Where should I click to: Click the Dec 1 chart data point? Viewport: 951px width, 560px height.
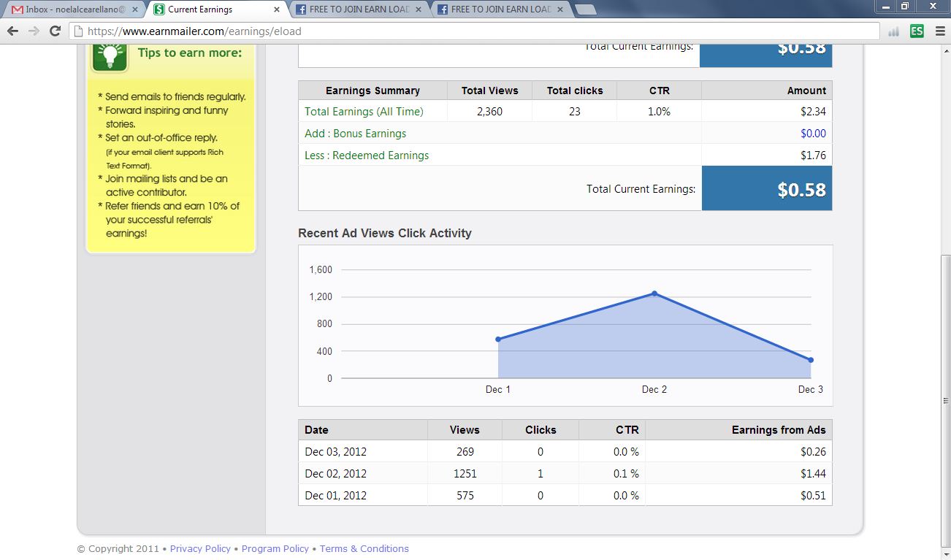pos(498,339)
